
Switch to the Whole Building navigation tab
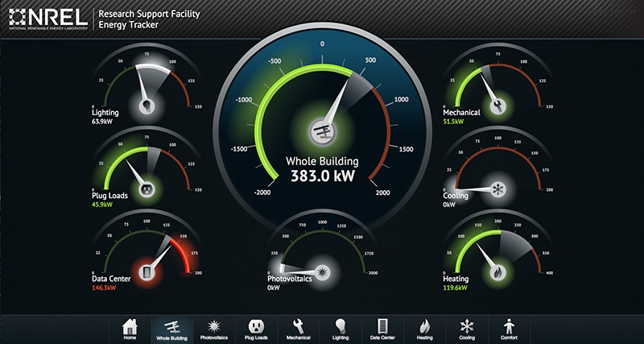171,329
